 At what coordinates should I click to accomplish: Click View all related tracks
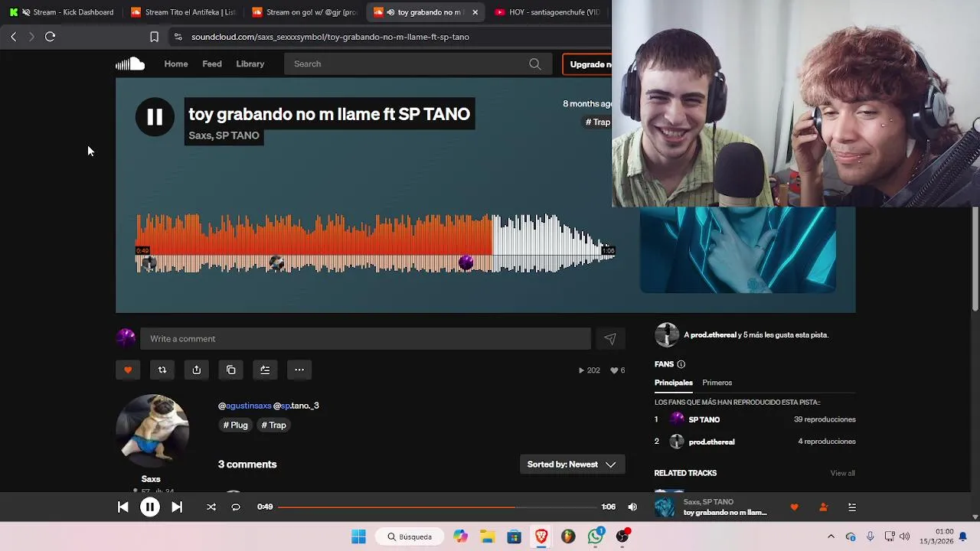(x=842, y=473)
